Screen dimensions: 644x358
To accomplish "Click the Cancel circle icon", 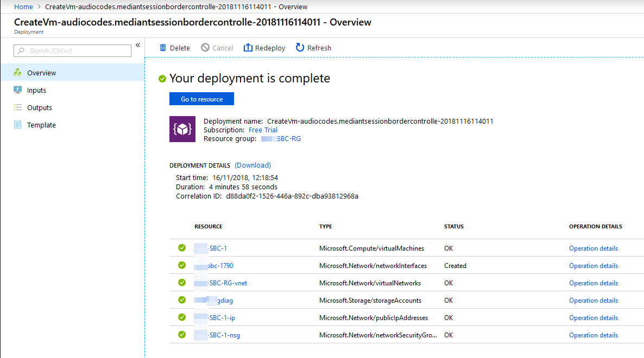I will click(x=205, y=48).
